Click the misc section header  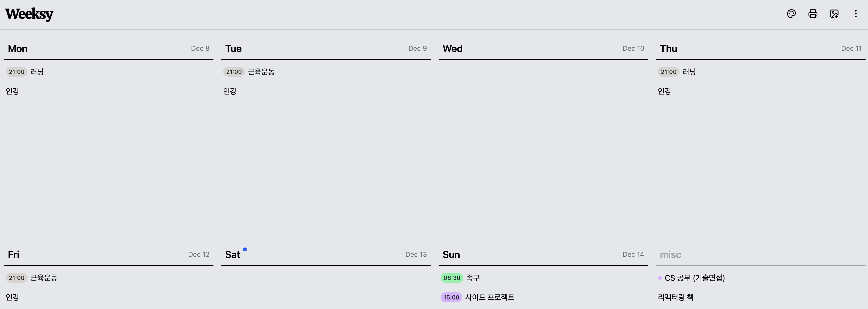click(671, 255)
